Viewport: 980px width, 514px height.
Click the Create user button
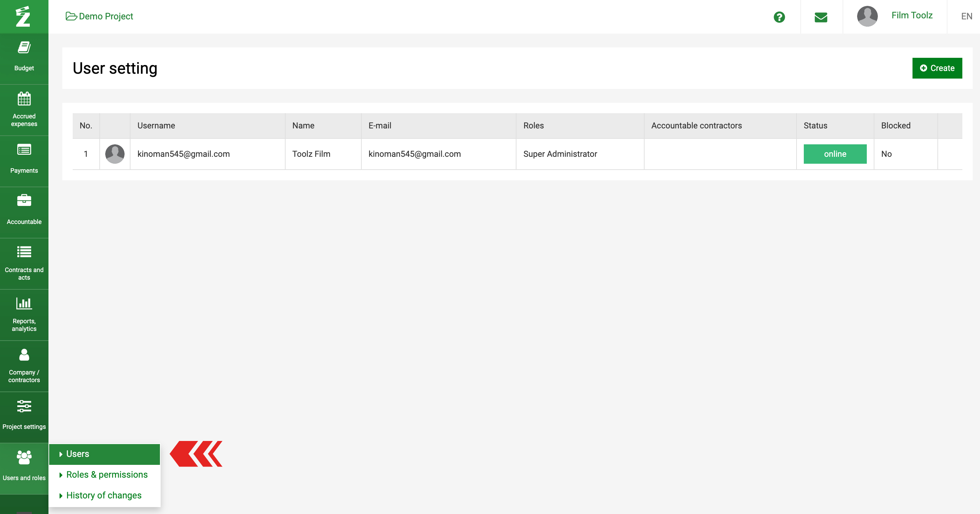(937, 68)
